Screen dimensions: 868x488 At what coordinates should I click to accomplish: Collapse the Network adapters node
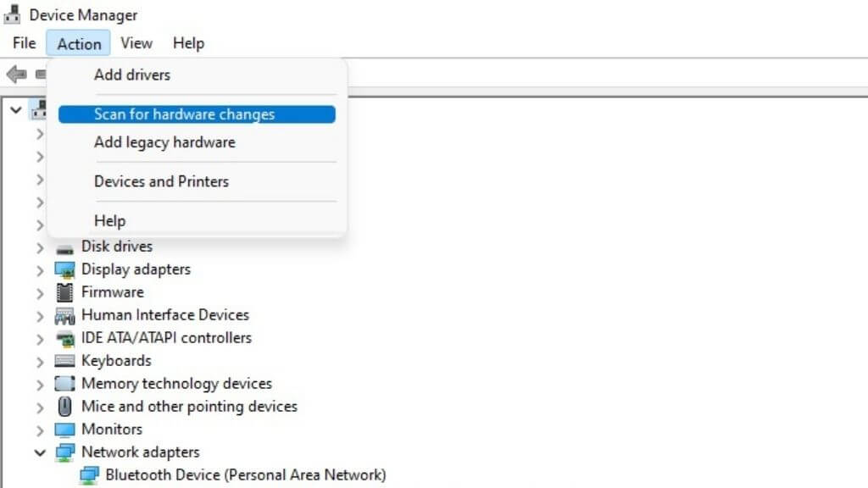pos(40,452)
